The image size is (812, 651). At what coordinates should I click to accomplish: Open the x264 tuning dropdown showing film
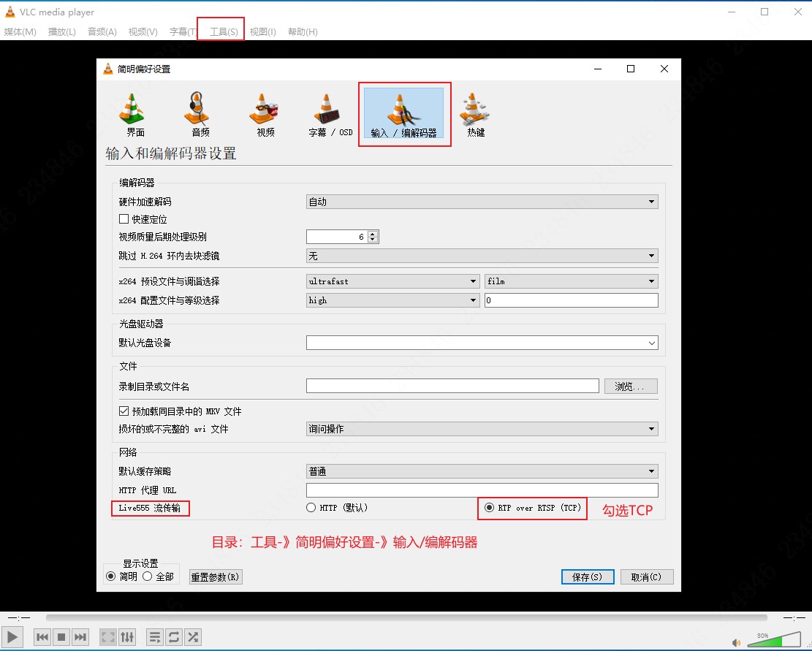(x=572, y=281)
